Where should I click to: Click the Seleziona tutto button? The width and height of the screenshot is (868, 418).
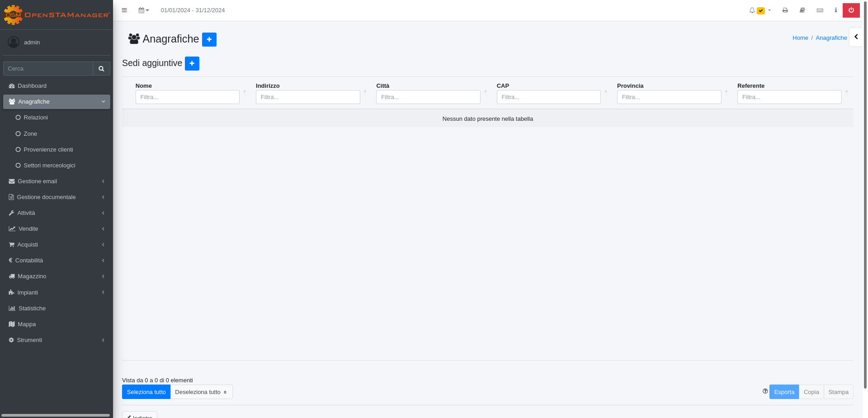(x=146, y=392)
